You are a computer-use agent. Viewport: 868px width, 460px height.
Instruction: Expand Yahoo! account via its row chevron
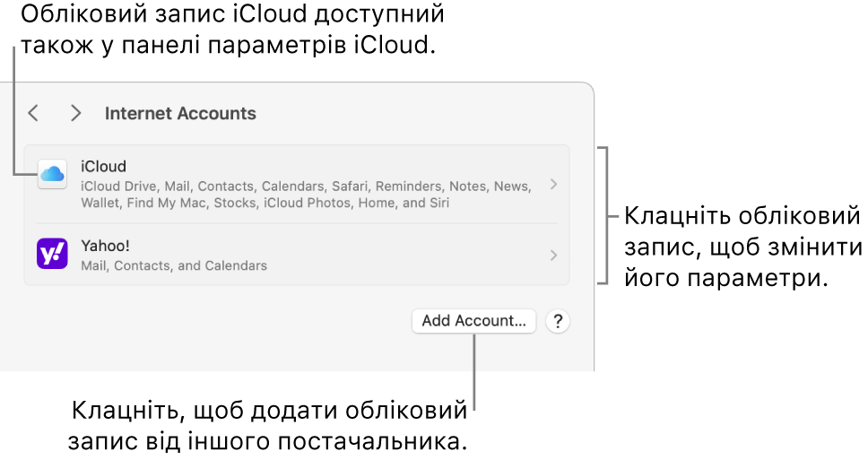553,256
